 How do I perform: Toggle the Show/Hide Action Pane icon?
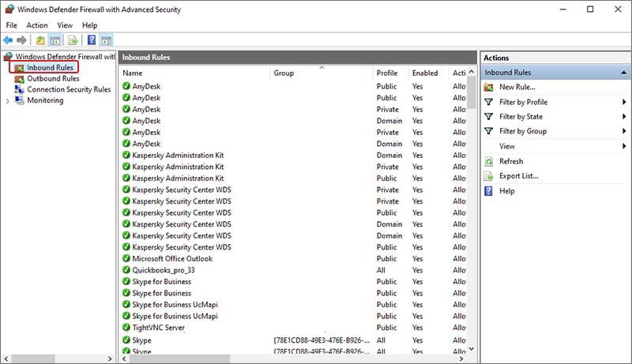point(106,40)
